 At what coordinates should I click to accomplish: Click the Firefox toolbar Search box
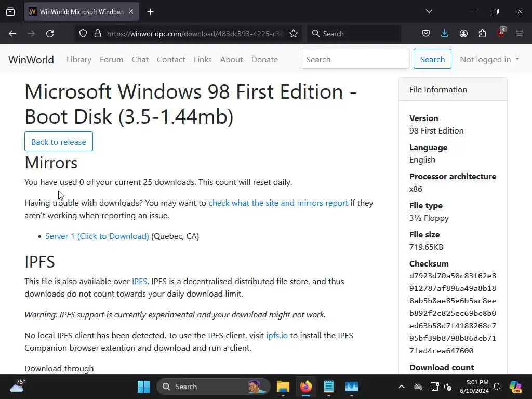[354, 34]
